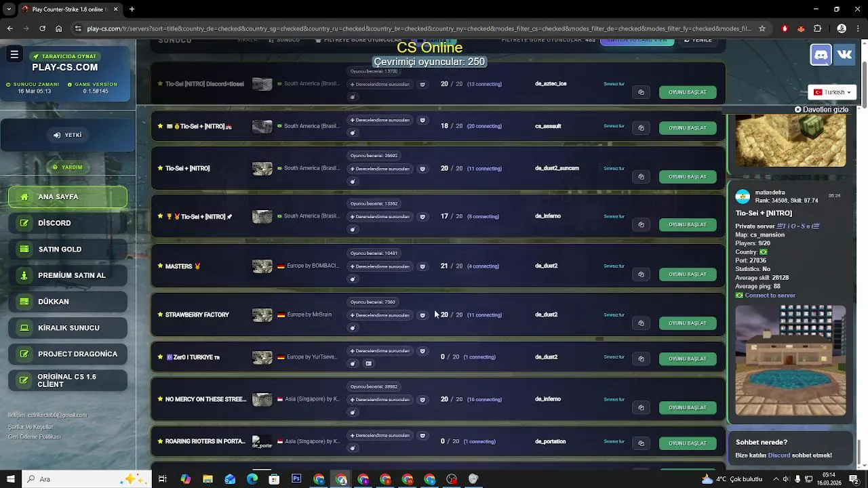
Task: Click the shield icon in STRAWBERRY FACTORY row
Action: [x=422, y=315]
